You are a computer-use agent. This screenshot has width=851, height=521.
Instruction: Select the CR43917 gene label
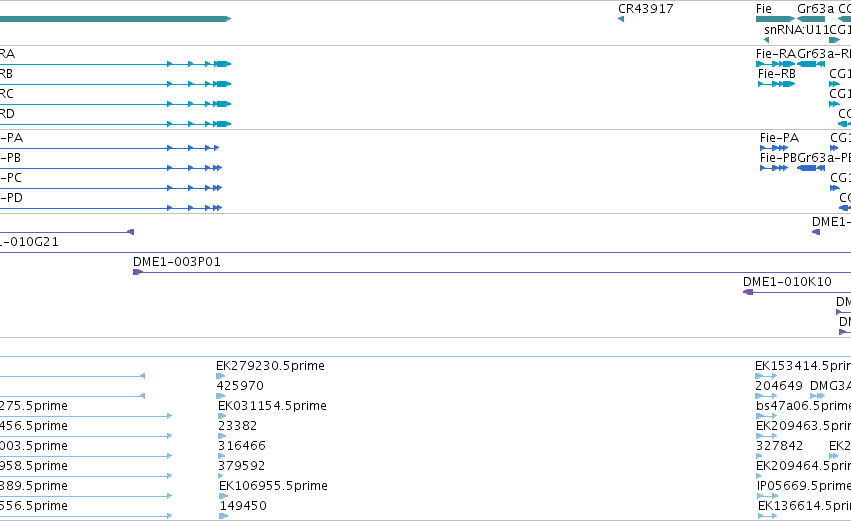pos(645,9)
